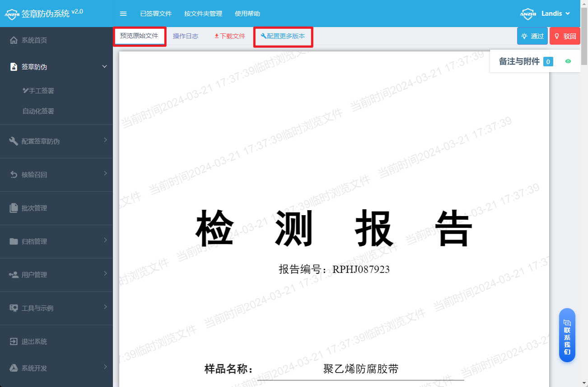Screen dimensions: 588x387
Task: Click the undo arrow icon for 核验召回
Action: (14, 175)
